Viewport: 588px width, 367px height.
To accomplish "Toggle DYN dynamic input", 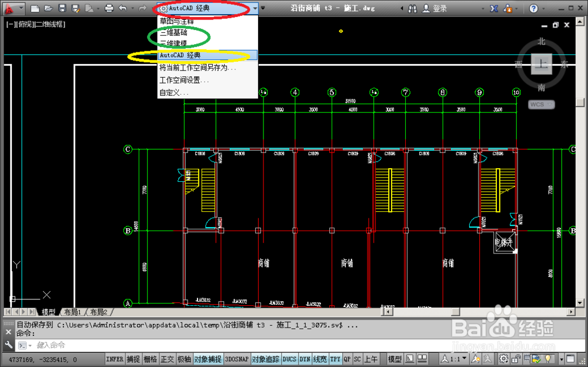I will pyautogui.click(x=305, y=359).
